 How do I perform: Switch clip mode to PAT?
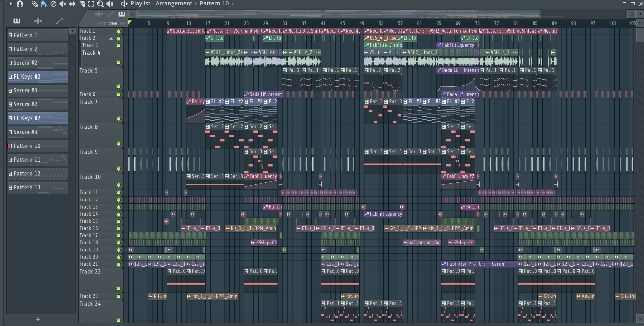tap(123, 23)
